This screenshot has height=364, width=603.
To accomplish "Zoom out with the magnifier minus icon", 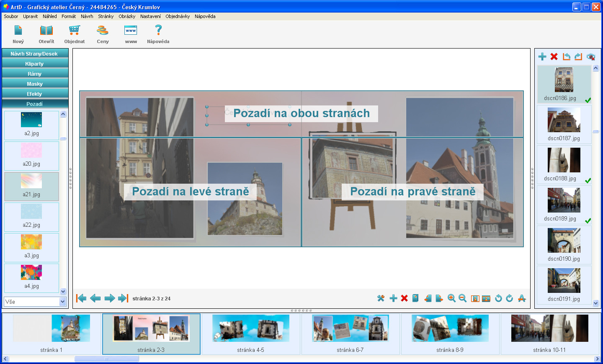I will (x=462, y=298).
